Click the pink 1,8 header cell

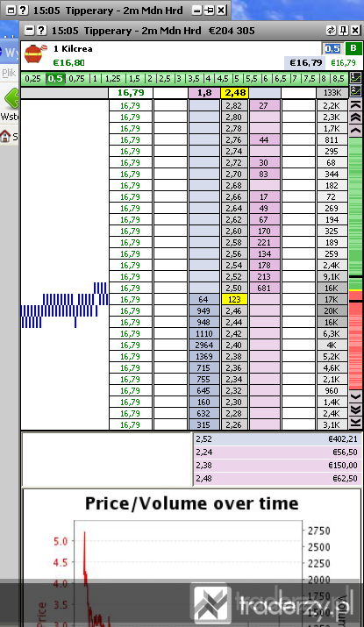(204, 93)
